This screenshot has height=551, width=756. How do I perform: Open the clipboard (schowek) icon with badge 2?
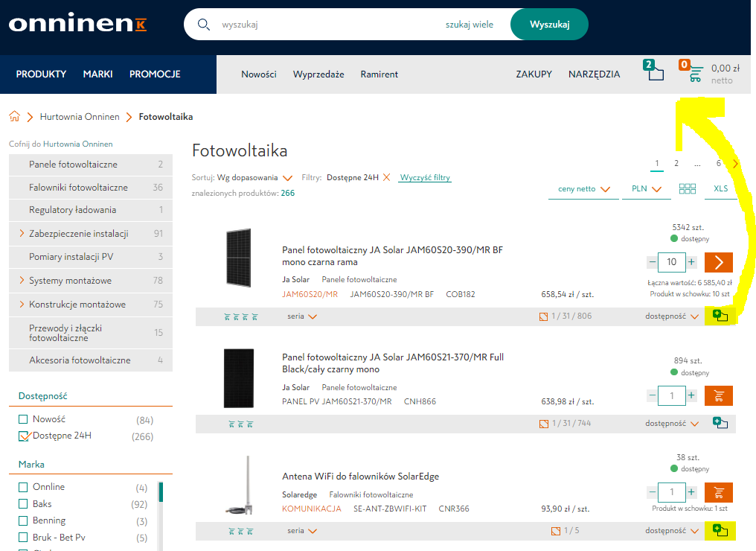pos(653,70)
